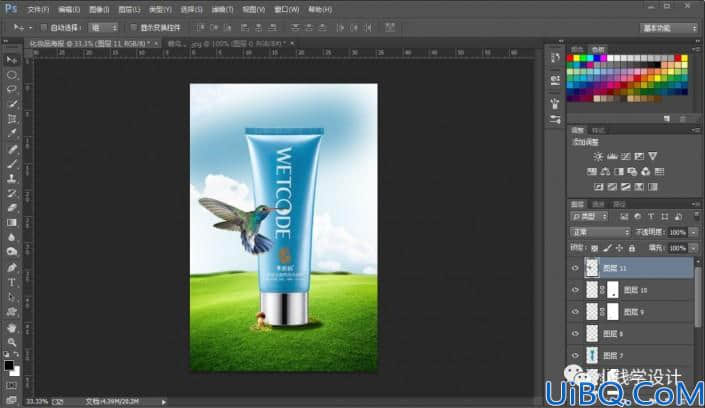Open the 滤镜(T) menu
Image resolution: width=705 pixels, height=408 pixels.
pos(222,9)
